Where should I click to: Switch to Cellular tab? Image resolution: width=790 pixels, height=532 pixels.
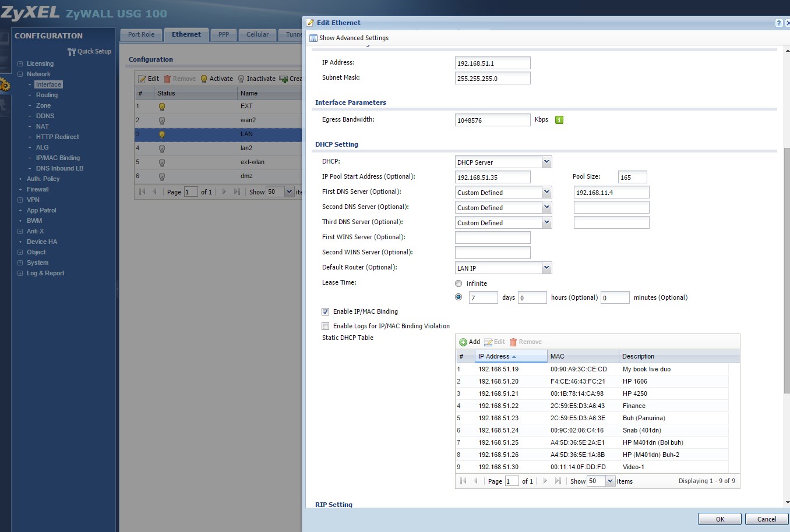click(x=258, y=35)
